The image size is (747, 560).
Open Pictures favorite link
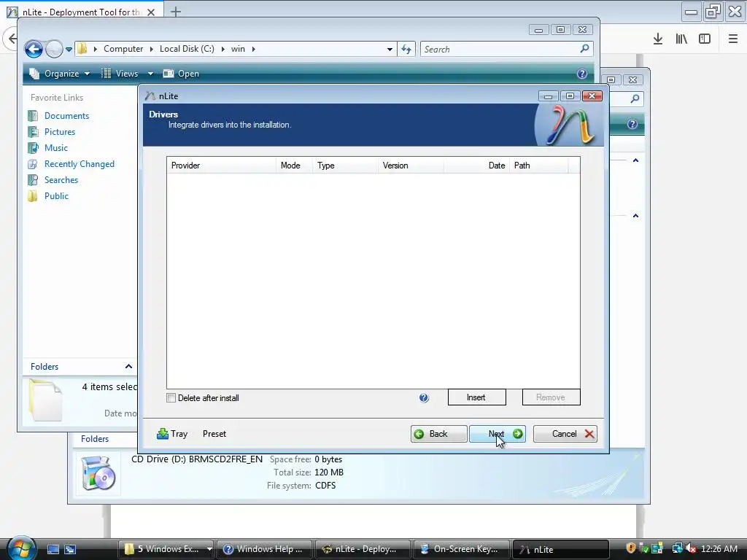tap(60, 132)
